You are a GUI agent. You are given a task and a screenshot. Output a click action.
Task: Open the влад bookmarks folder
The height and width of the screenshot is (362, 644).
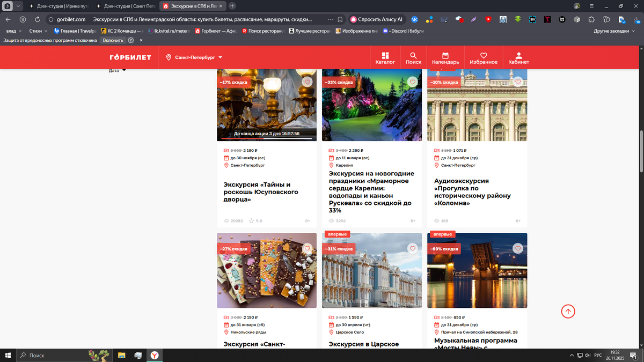pos(14,31)
